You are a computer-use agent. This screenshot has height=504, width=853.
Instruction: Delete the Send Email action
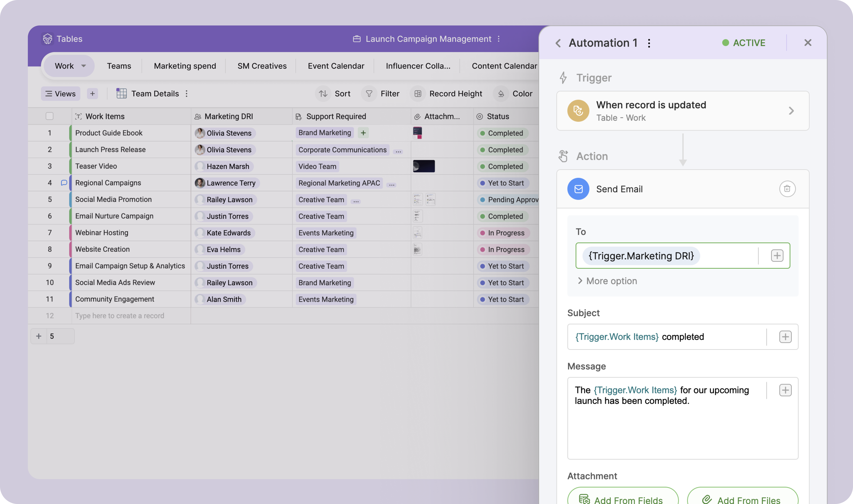coord(787,189)
